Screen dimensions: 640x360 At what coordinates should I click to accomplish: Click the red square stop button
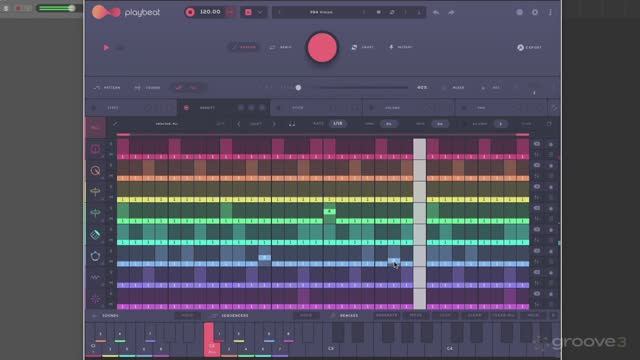point(248,12)
